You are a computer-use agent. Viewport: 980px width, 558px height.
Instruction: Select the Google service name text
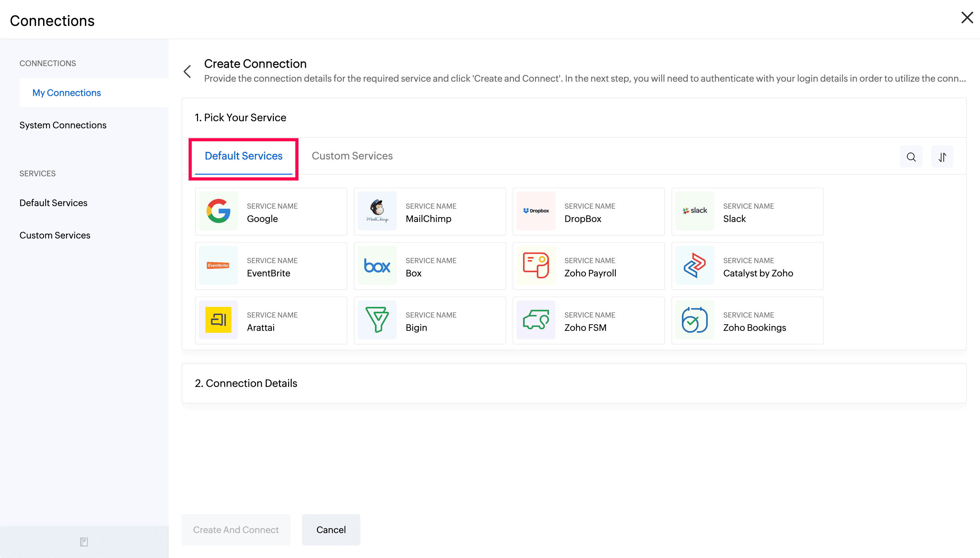click(262, 219)
